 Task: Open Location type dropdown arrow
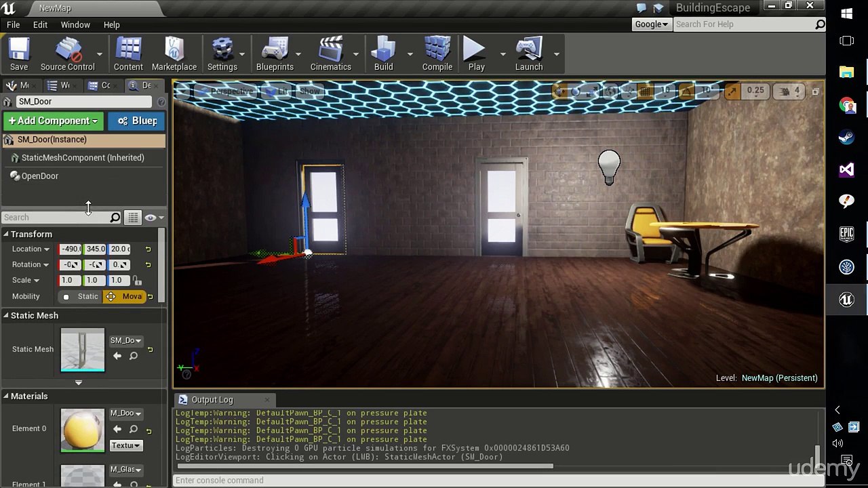47,249
